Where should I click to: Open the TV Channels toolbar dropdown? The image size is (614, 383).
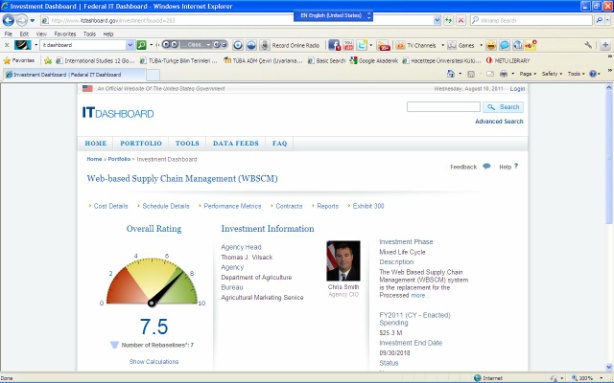tap(443, 45)
